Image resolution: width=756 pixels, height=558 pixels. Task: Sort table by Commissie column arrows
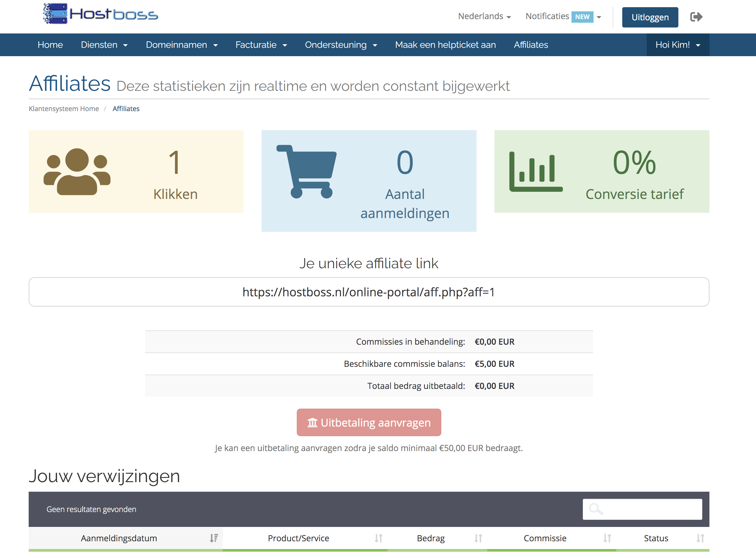[x=607, y=538]
